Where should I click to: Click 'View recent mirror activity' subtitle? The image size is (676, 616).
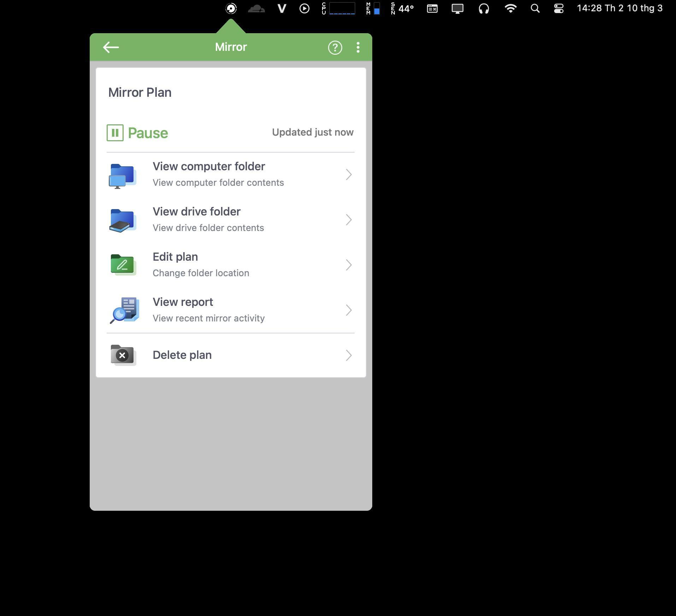pyautogui.click(x=209, y=318)
